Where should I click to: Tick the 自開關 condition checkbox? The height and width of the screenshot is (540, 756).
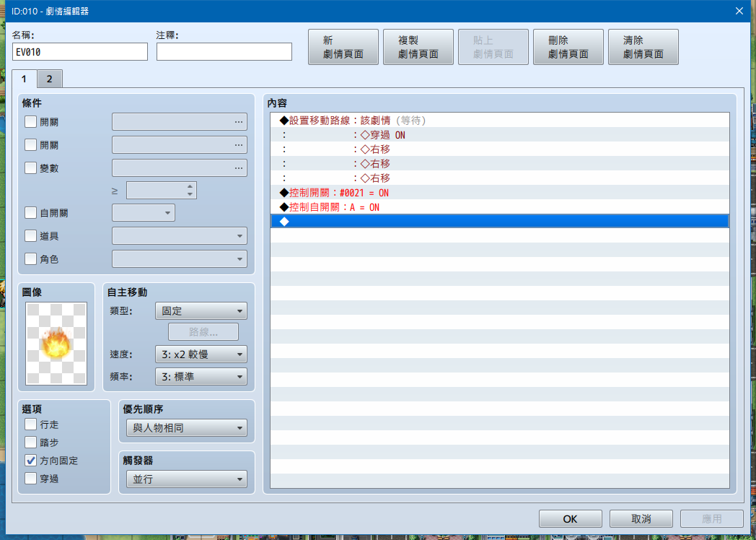30,213
